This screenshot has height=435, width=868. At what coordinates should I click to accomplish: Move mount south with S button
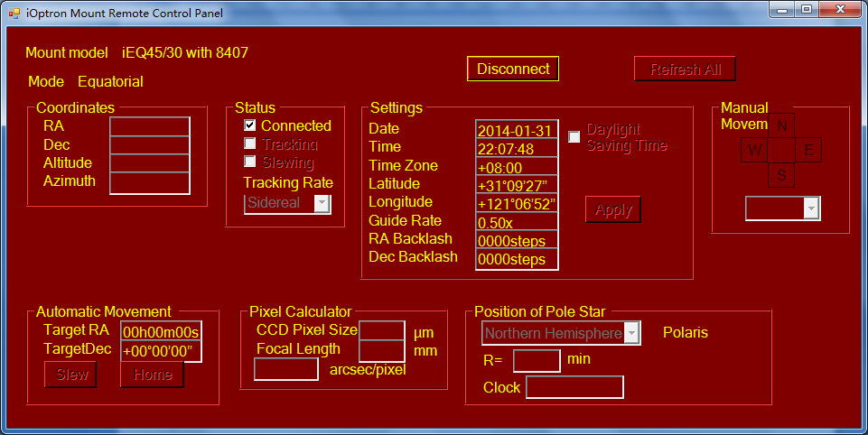coord(781,175)
